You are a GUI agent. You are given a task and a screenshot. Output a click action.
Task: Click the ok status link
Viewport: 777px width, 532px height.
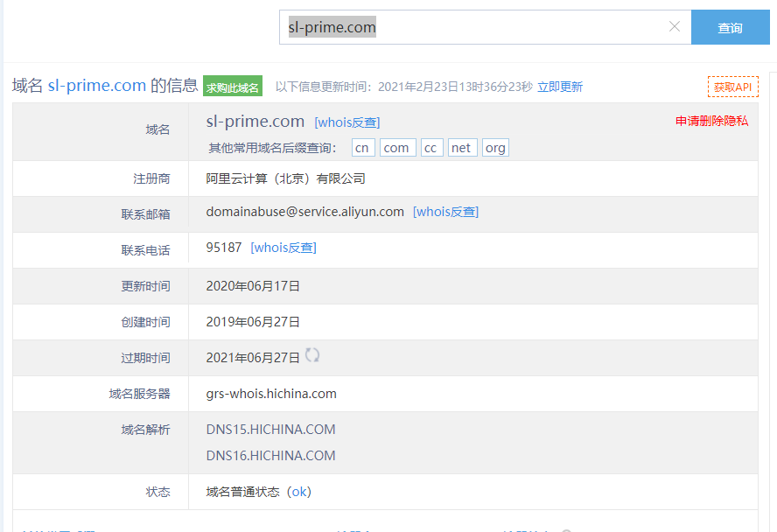[x=299, y=492]
